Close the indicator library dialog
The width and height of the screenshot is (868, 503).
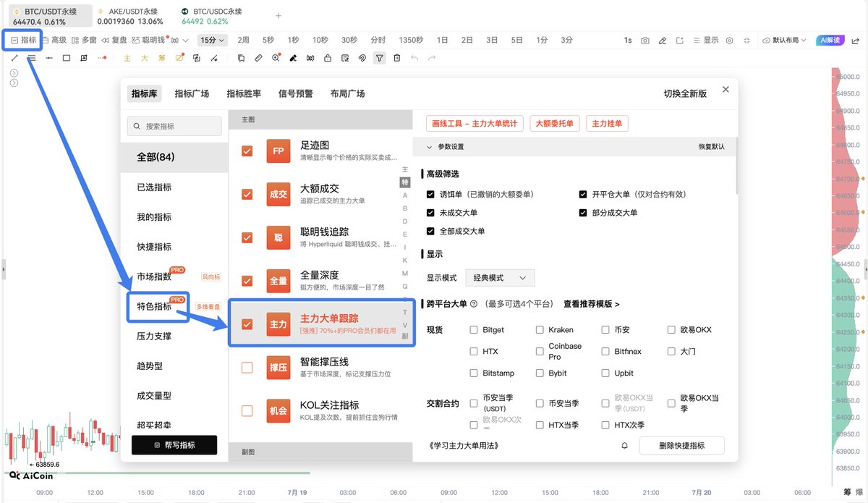tap(726, 90)
